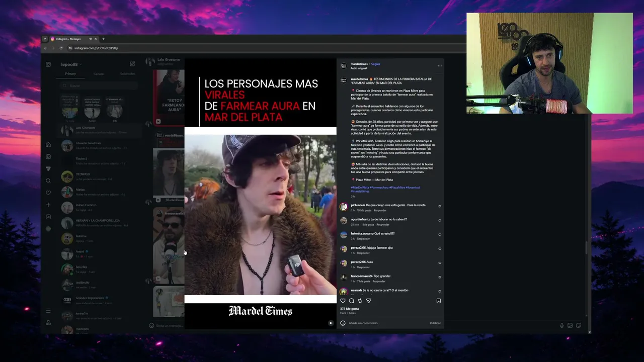Open the sidebar hamburger More menu

click(x=48, y=311)
